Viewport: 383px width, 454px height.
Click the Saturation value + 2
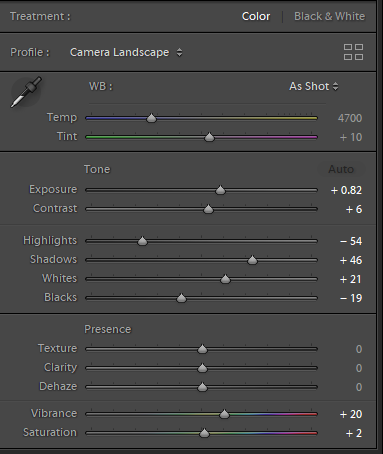tap(354, 433)
